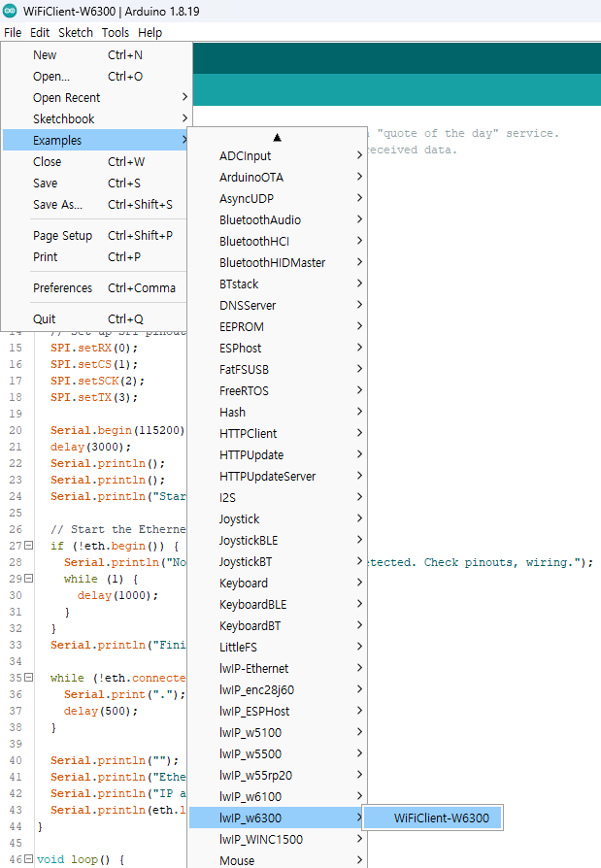
Task: Collapse the code fold marker at line 35
Action: (x=28, y=678)
